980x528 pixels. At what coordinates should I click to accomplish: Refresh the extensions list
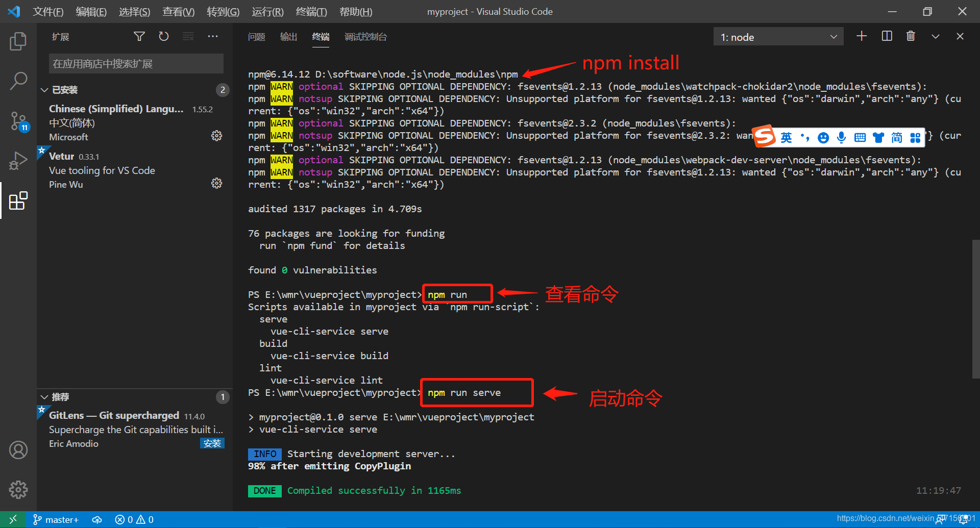click(163, 36)
